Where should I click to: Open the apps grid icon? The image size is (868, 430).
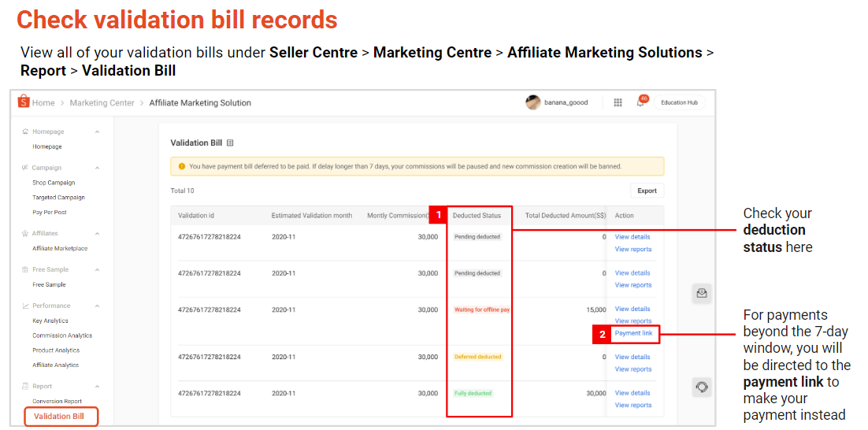tap(618, 102)
